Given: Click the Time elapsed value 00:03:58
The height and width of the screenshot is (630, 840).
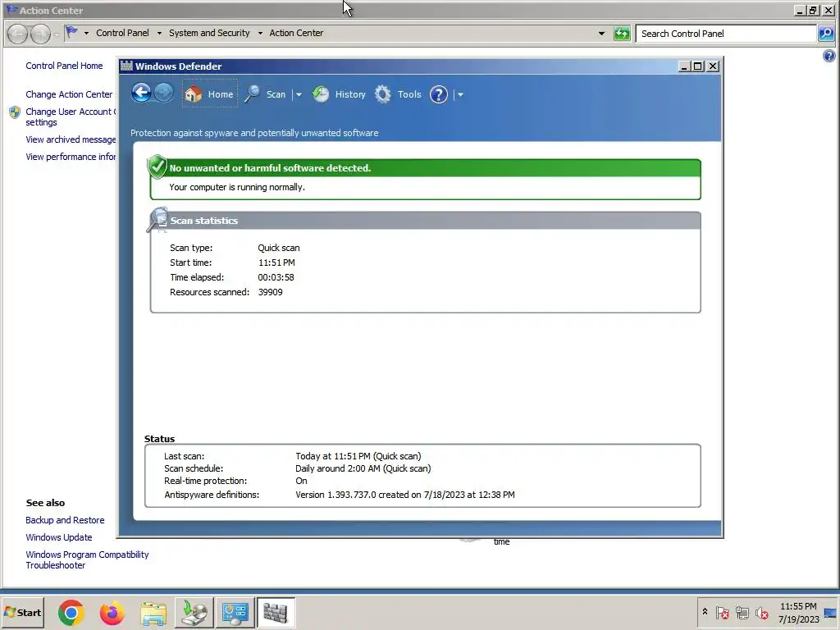Looking at the screenshot, I should coord(276,277).
